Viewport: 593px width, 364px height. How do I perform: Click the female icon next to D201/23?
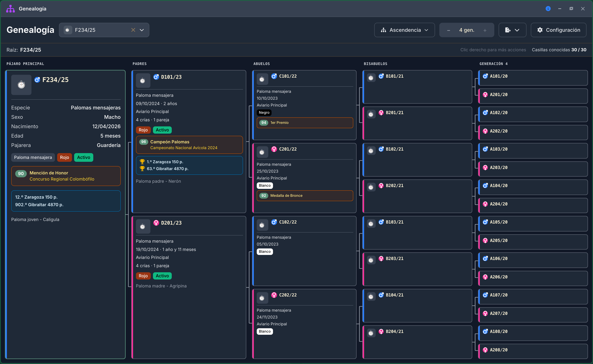click(156, 223)
